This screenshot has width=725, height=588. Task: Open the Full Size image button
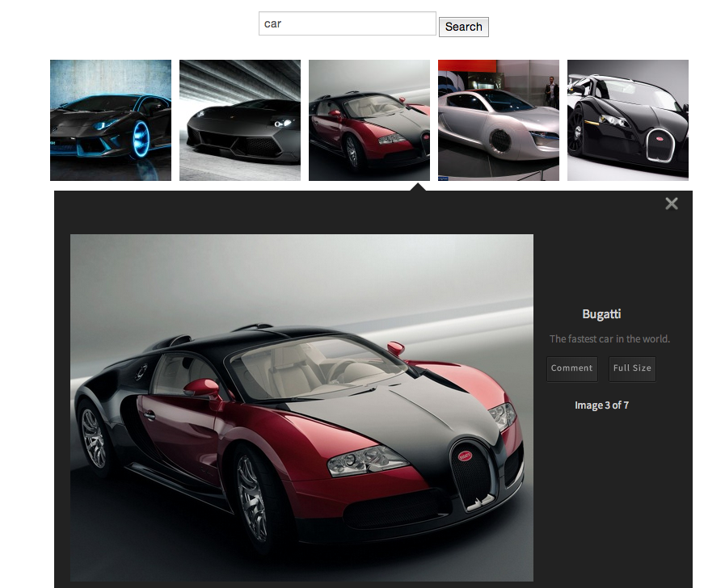click(x=632, y=368)
